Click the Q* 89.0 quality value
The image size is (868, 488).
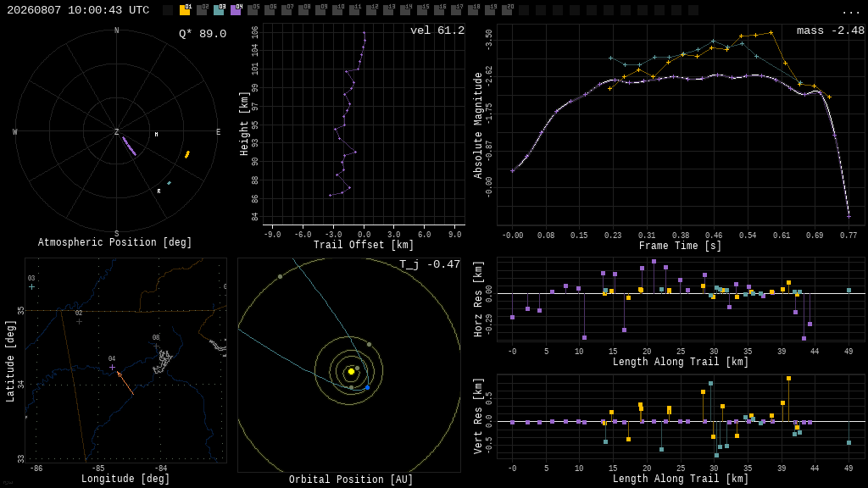(x=203, y=34)
